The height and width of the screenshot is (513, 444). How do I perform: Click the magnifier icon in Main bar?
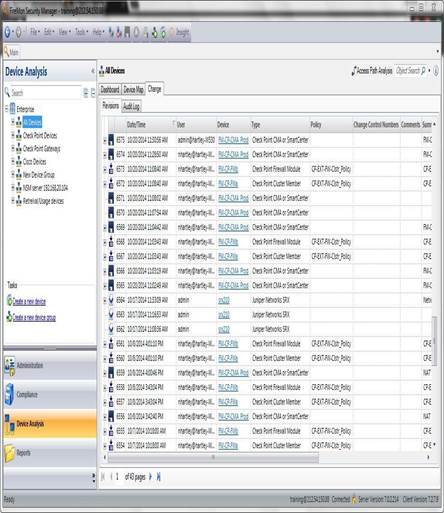pyautogui.click(x=6, y=52)
